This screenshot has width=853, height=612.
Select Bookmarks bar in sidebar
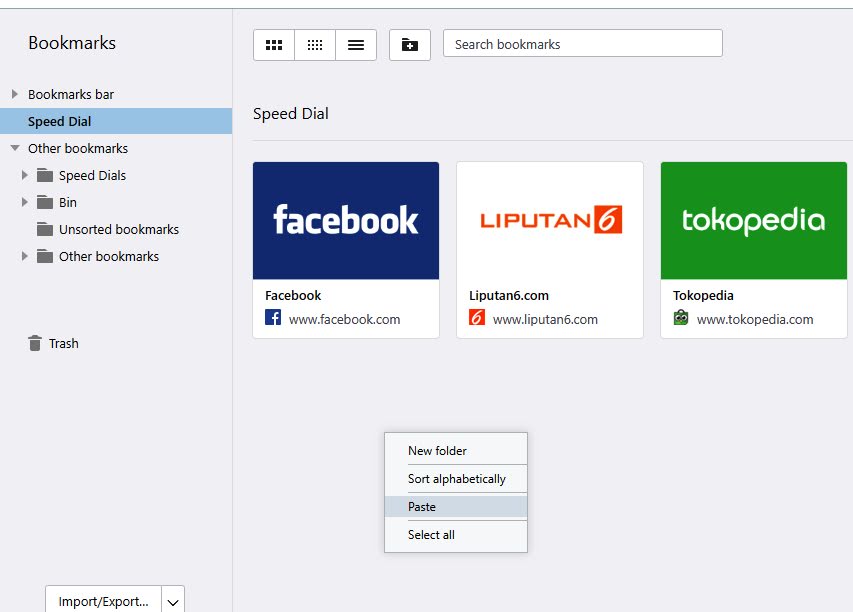pos(71,95)
